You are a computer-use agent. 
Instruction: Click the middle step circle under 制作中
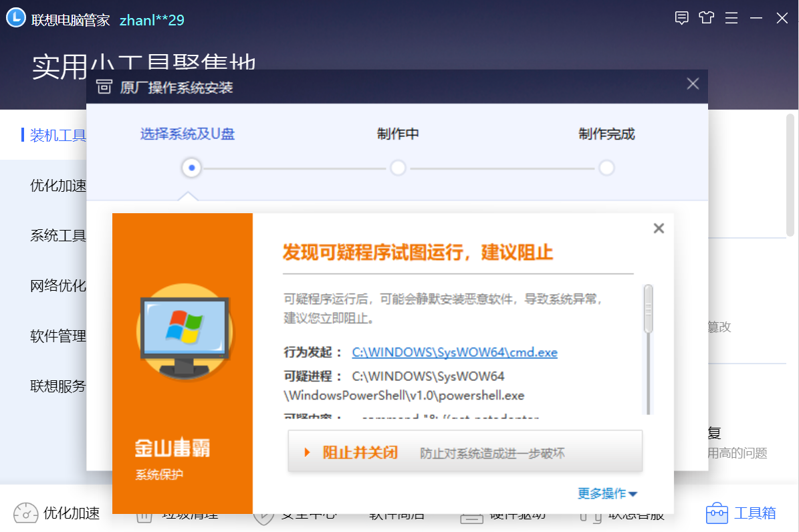coord(398,168)
